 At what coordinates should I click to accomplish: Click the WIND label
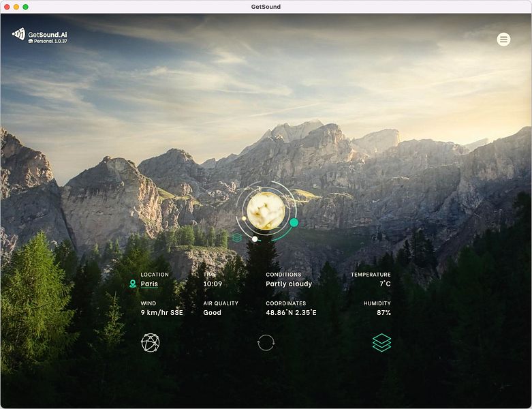pyautogui.click(x=148, y=303)
